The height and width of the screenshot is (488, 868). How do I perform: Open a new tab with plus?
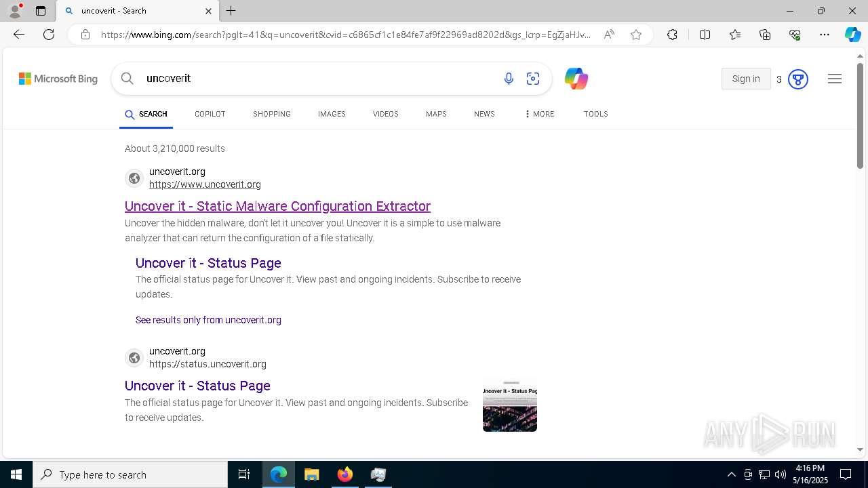[x=231, y=11]
